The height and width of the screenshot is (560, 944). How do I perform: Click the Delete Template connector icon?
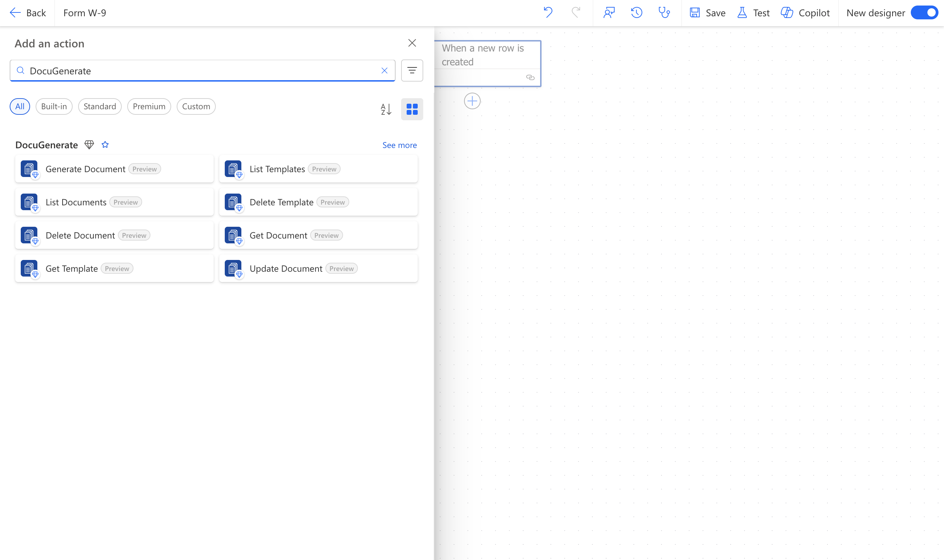(x=233, y=202)
